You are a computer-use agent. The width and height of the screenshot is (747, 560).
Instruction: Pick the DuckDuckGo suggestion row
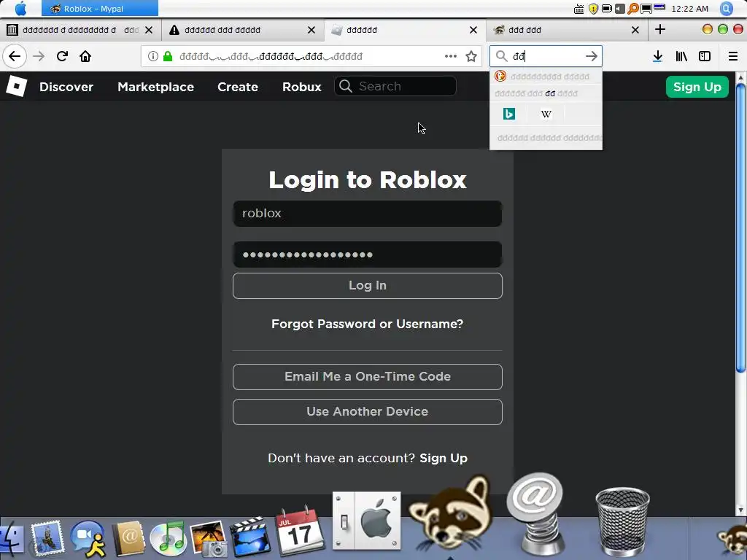point(546,76)
